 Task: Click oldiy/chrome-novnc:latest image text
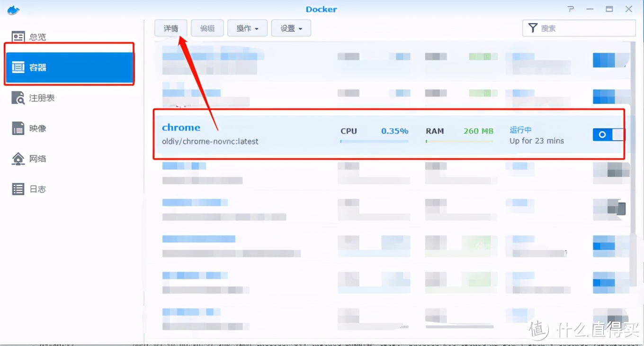point(210,141)
